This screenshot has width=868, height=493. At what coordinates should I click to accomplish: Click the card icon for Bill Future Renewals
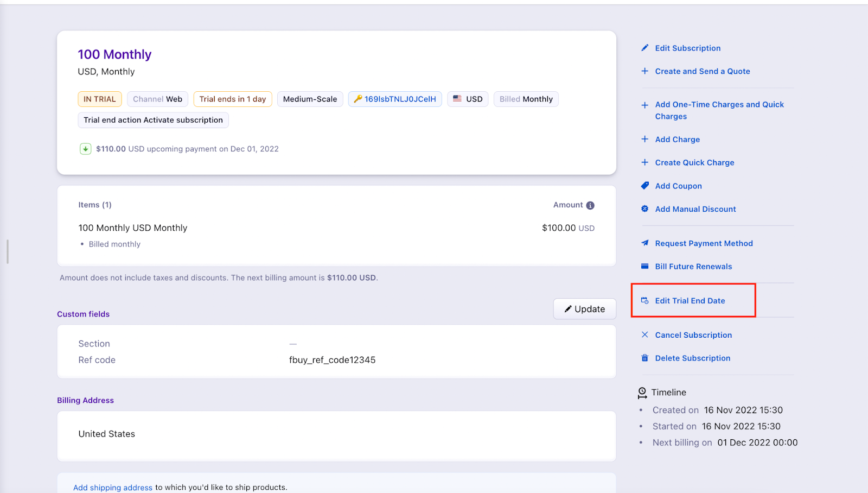coord(644,267)
